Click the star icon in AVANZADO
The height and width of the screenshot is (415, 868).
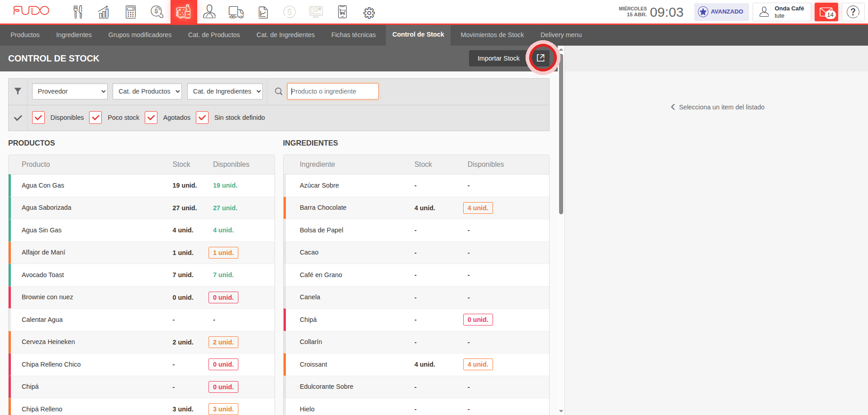tap(703, 12)
